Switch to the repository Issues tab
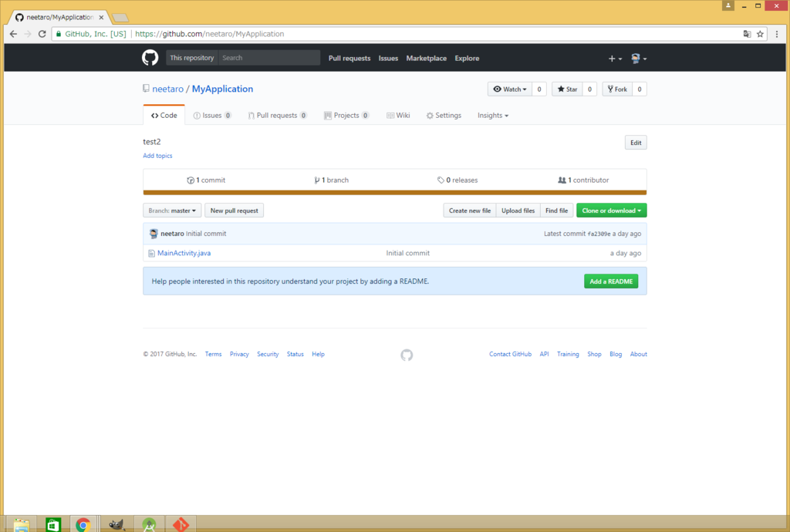790x532 pixels. coord(212,115)
